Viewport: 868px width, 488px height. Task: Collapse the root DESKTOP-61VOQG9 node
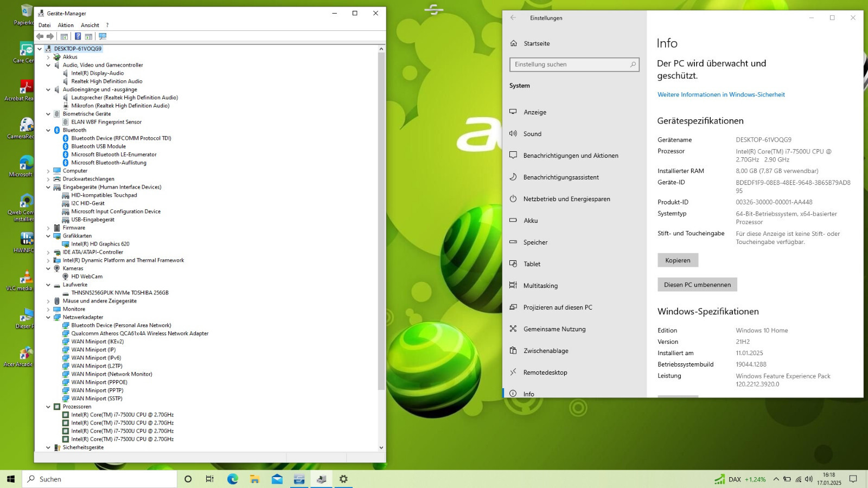[x=40, y=49]
